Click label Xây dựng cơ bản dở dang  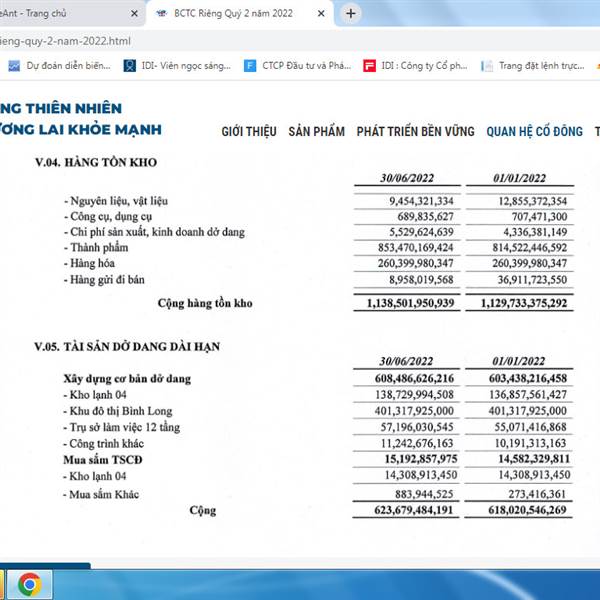pos(127,379)
